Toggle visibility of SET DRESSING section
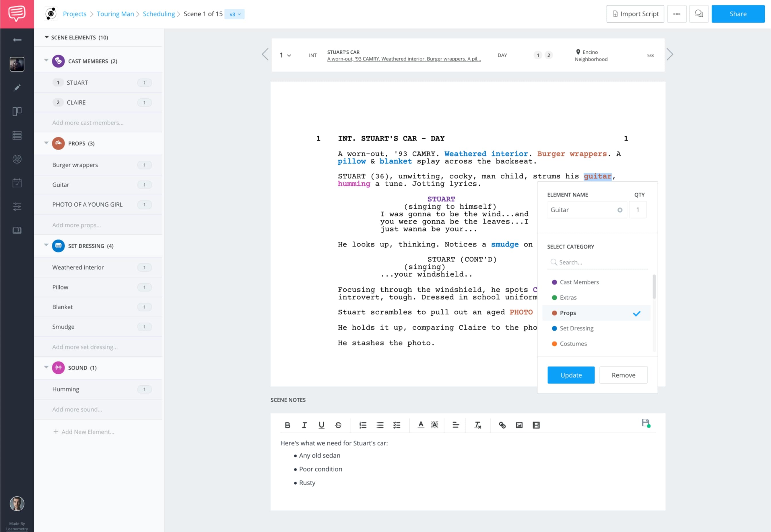This screenshot has width=771, height=532. [x=46, y=246]
